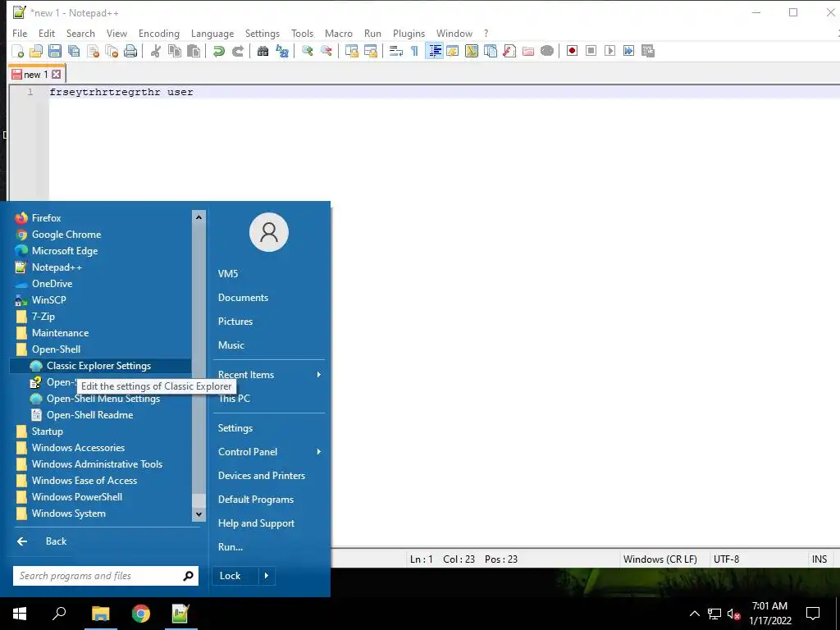Click the Paste toolbar icon
The image size is (840, 630).
pos(194,51)
